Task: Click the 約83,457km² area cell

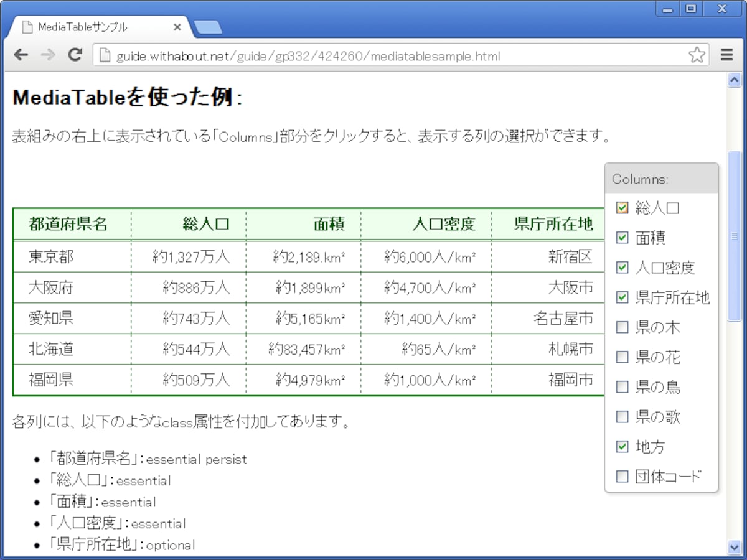Action: click(x=304, y=349)
